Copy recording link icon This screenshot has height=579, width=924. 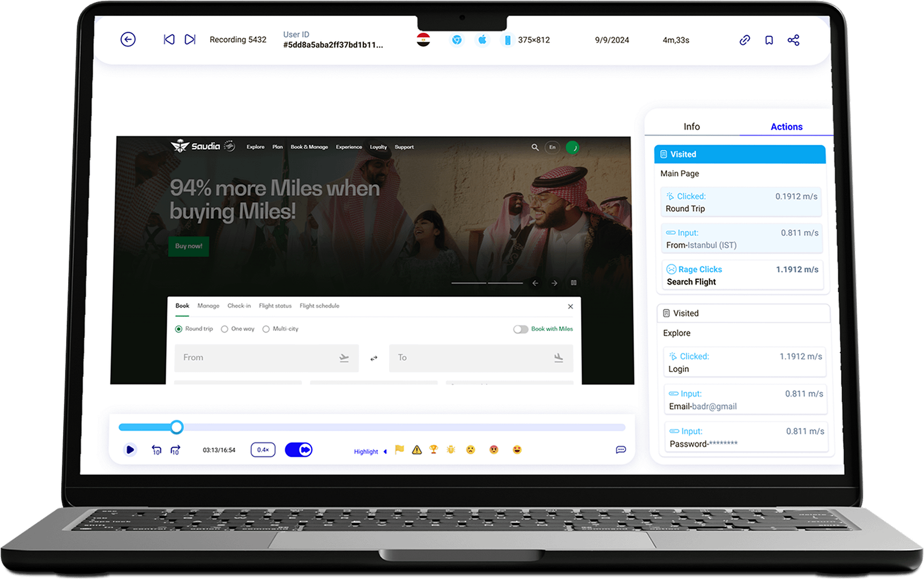(x=744, y=40)
